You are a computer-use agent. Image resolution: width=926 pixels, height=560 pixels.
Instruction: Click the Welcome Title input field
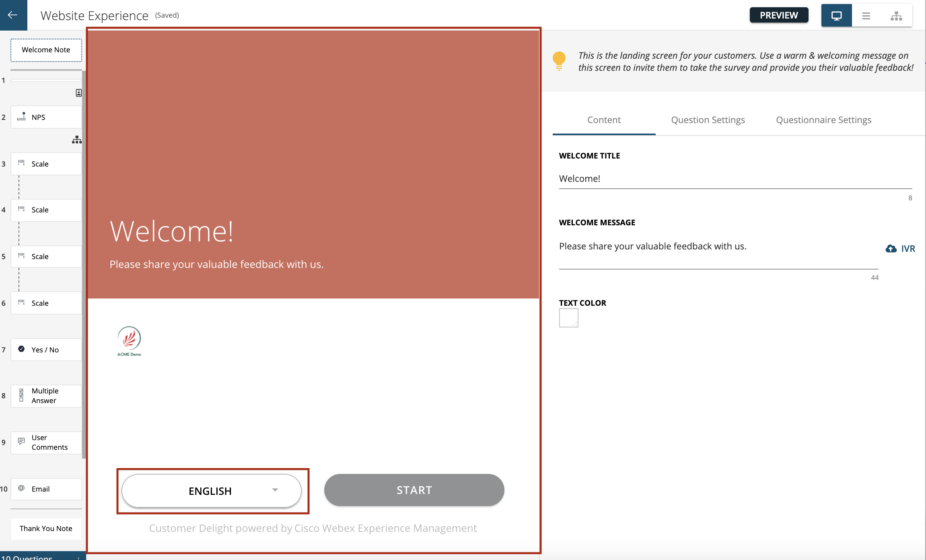[735, 179]
